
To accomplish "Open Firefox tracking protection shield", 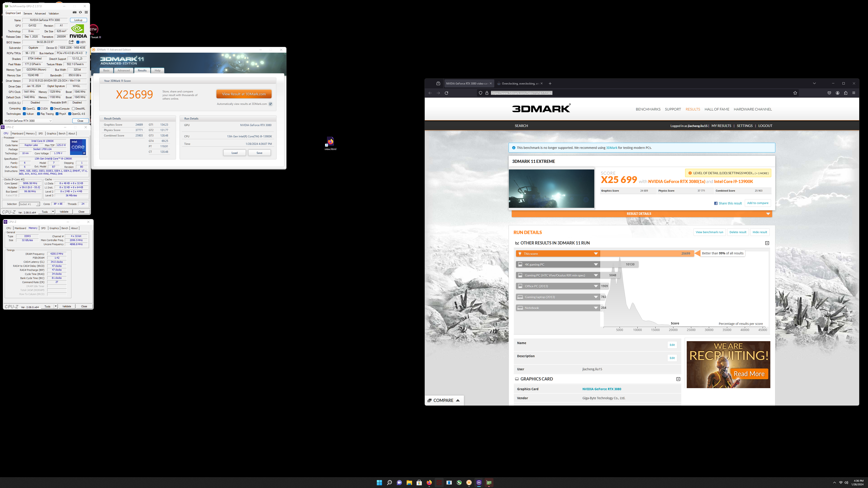I will pyautogui.click(x=481, y=93).
